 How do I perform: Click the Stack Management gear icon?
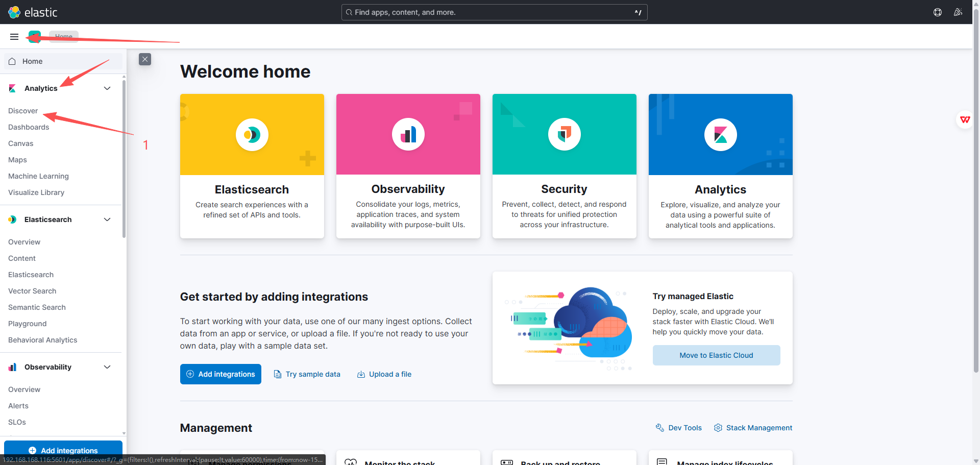click(718, 428)
